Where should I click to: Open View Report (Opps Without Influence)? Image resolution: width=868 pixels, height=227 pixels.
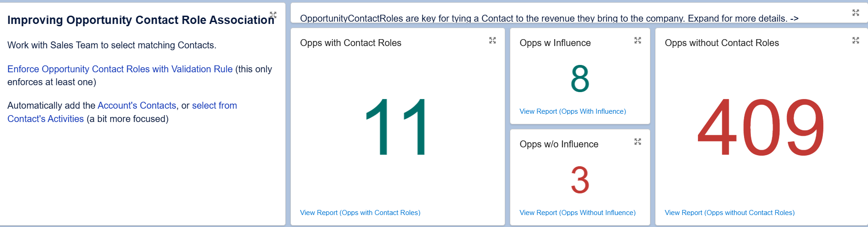(578, 213)
